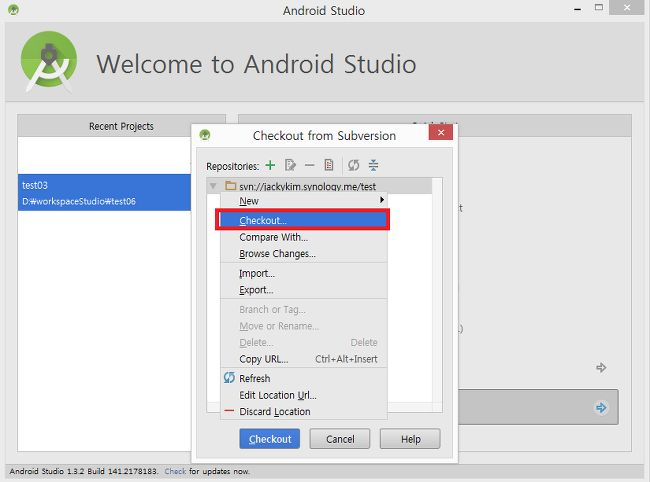Click the edit repository location icon
This screenshot has width=650, height=482.
290,165
